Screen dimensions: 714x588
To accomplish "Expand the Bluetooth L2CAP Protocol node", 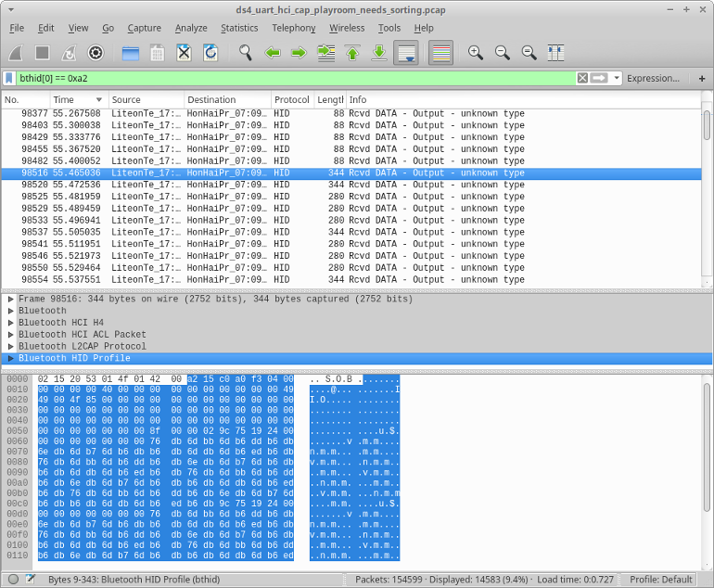I will point(11,347).
